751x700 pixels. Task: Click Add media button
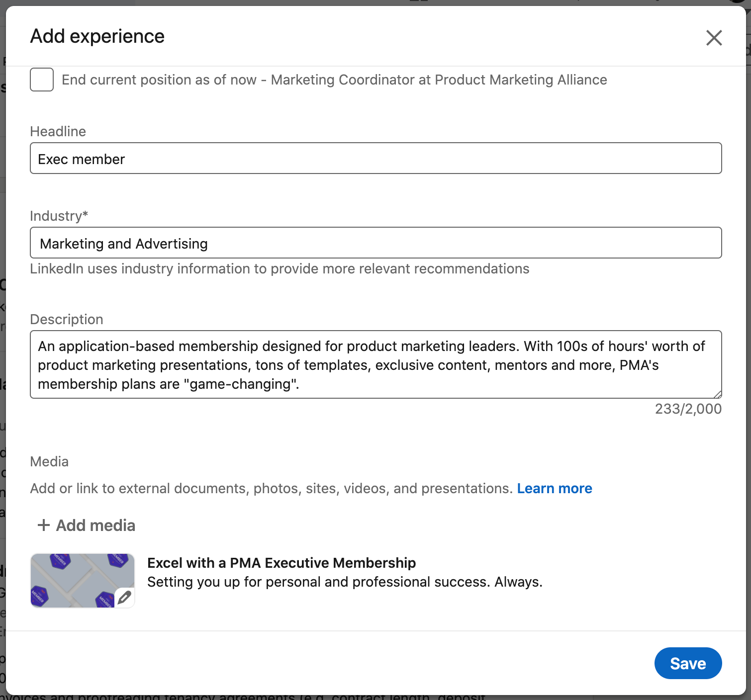pos(87,525)
